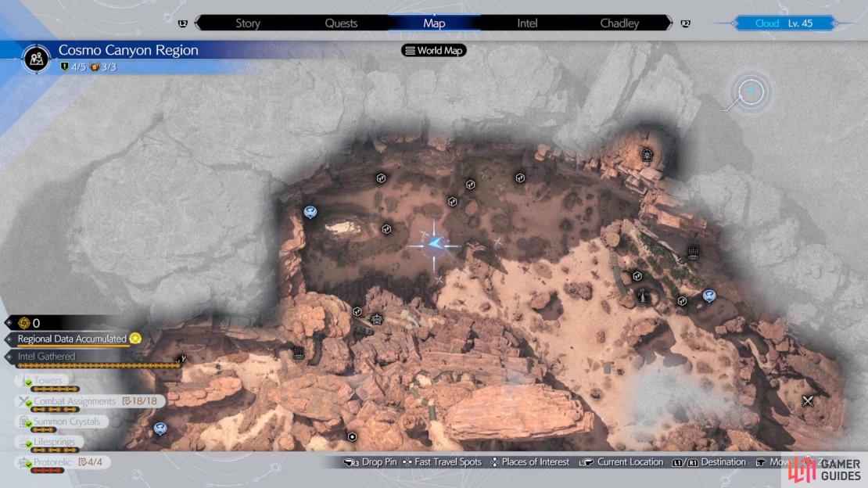Image resolution: width=868 pixels, height=488 pixels.
Task: Click the Lifesprings category icon
Action: [x=25, y=442]
